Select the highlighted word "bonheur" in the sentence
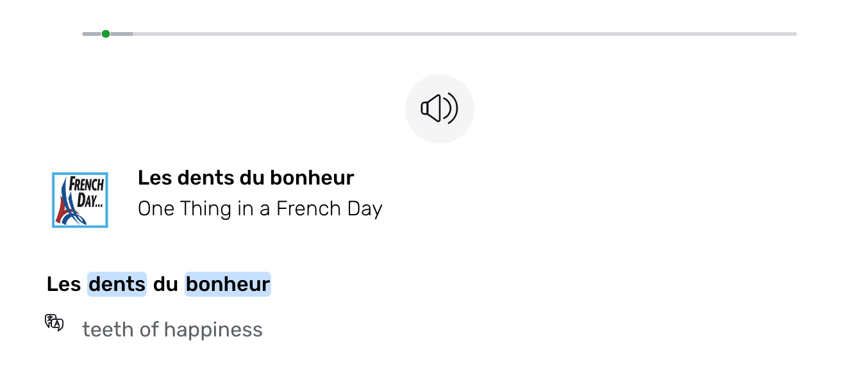This screenshot has height=373, width=868. point(228,284)
